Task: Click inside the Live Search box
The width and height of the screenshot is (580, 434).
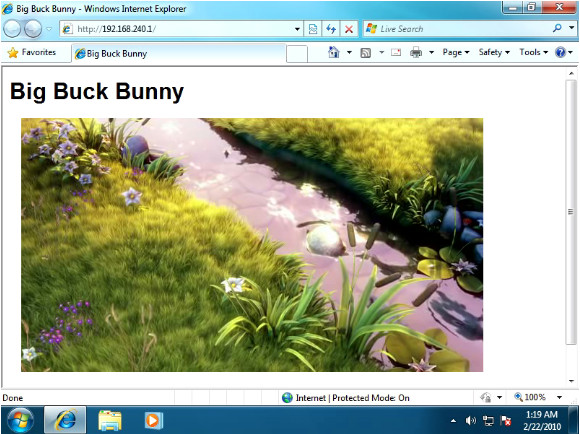Action: click(457, 29)
